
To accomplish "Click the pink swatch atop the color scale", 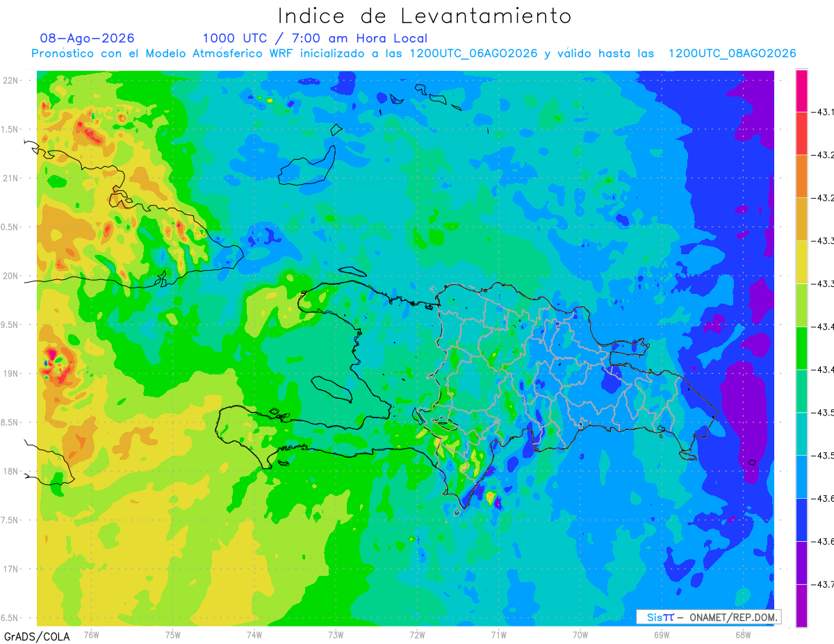I will point(801,90).
